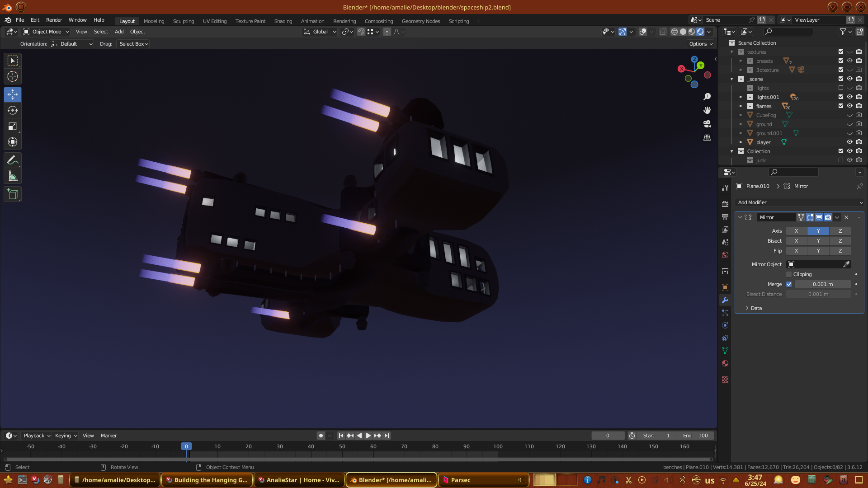
Task: Hide the player object in outliner
Action: tap(849, 142)
